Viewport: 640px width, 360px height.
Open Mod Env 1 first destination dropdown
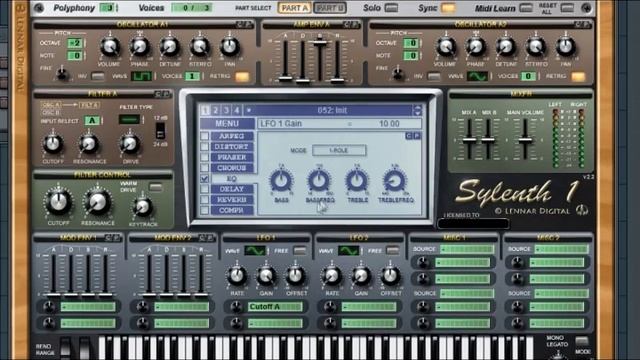click(88, 307)
